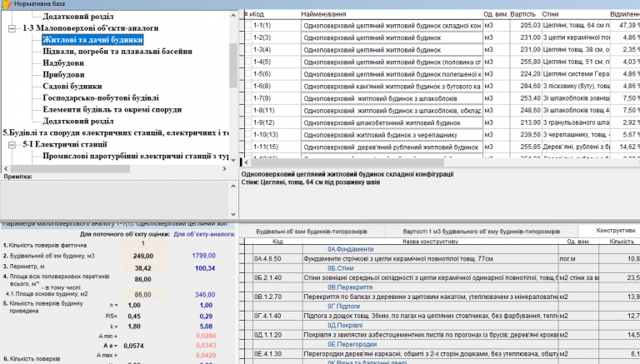Click the Од. вим. column header in top table
This screenshot has width=640, height=364.
click(496, 14)
